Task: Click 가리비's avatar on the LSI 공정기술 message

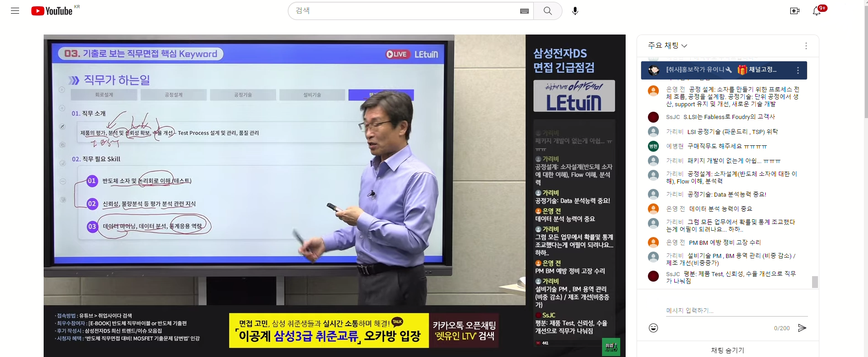Action: pyautogui.click(x=653, y=132)
